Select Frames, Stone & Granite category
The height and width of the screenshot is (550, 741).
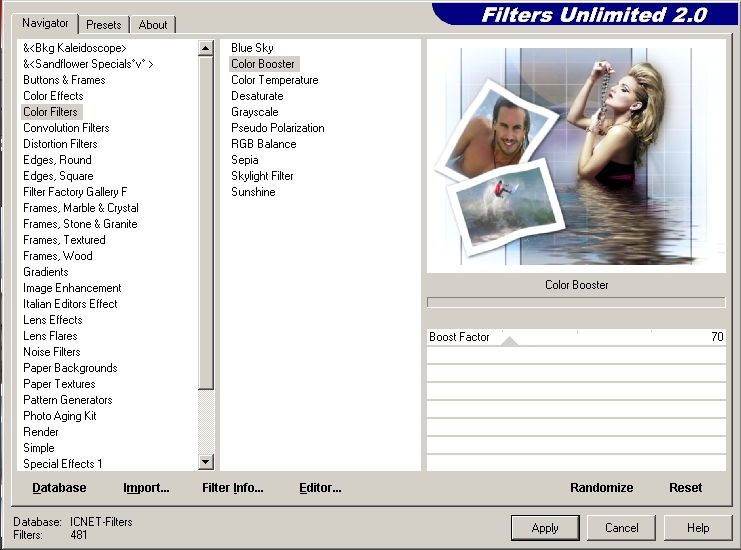pos(80,224)
